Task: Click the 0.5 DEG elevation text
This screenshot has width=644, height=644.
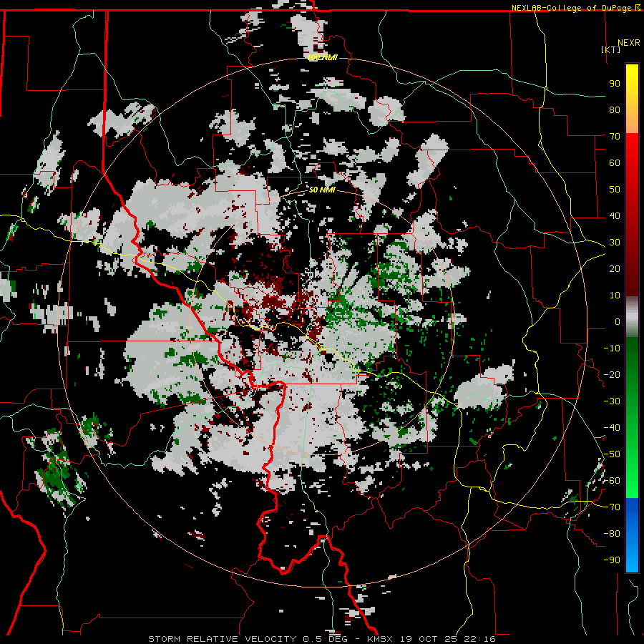Action: tap(326, 639)
